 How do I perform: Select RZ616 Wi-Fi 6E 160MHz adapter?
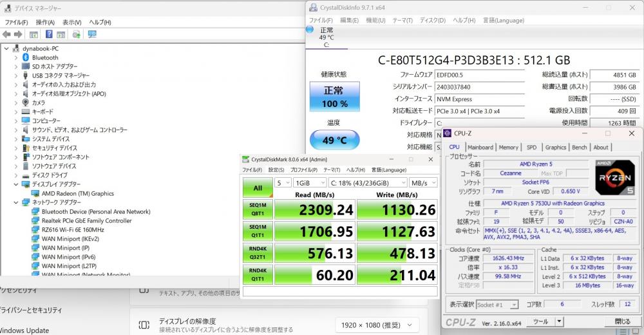coord(73,230)
